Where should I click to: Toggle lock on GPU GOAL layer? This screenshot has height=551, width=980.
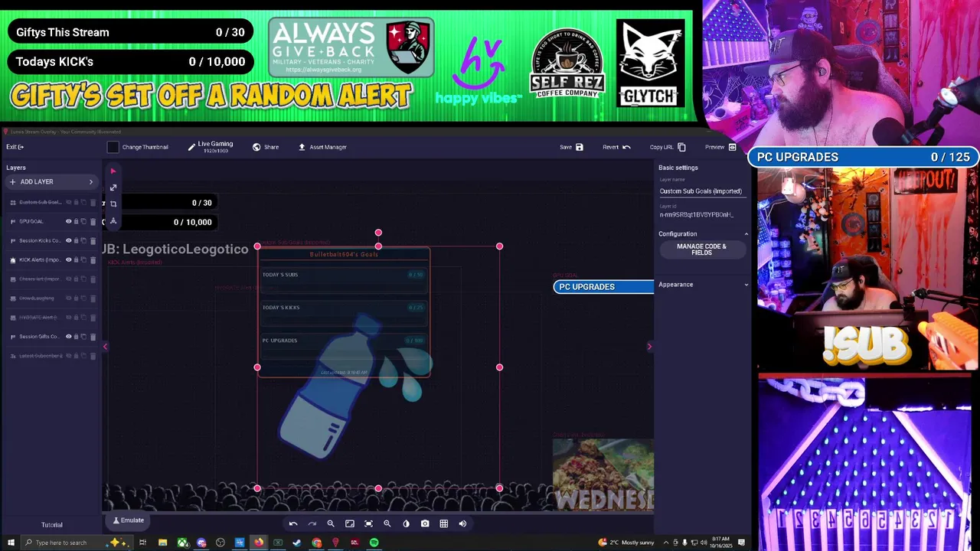click(76, 221)
